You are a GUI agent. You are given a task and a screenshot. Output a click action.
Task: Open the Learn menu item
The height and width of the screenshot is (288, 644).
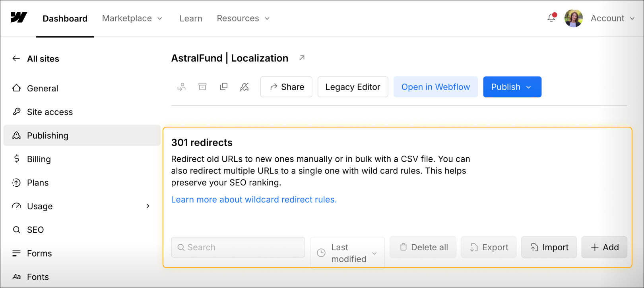pyautogui.click(x=191, y=18)
